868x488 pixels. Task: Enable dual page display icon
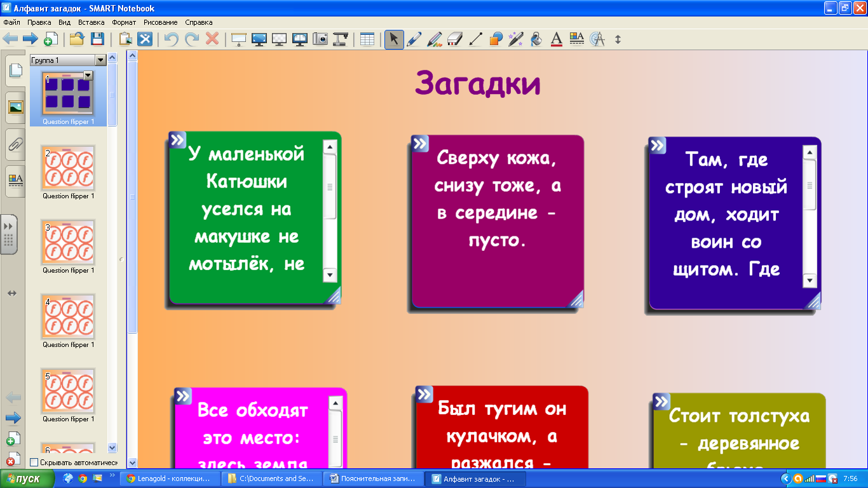[x=299, y=39]
